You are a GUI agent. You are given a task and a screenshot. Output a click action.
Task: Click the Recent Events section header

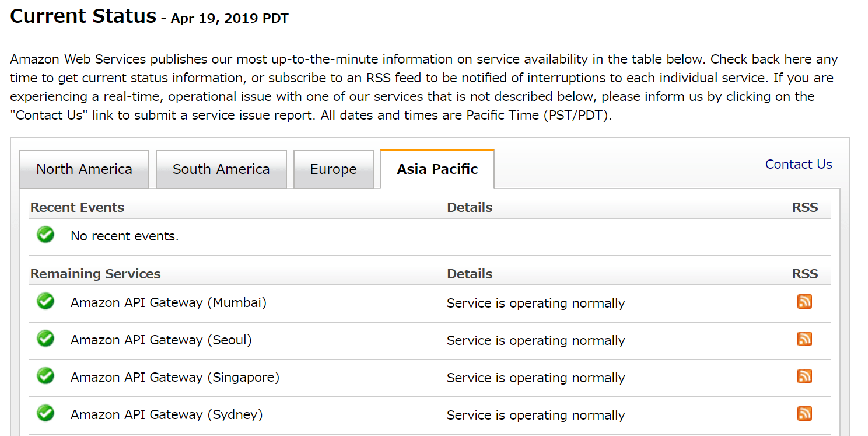(x=78, y=208)
